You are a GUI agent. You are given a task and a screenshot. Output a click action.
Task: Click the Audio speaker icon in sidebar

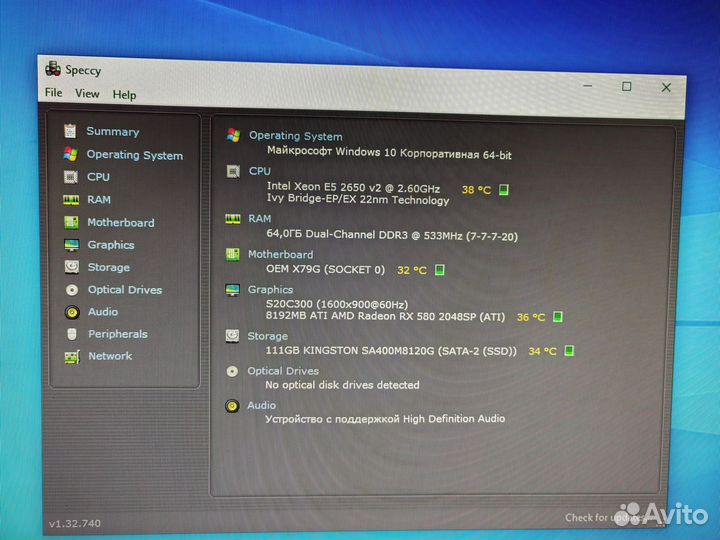coord(72,312)
